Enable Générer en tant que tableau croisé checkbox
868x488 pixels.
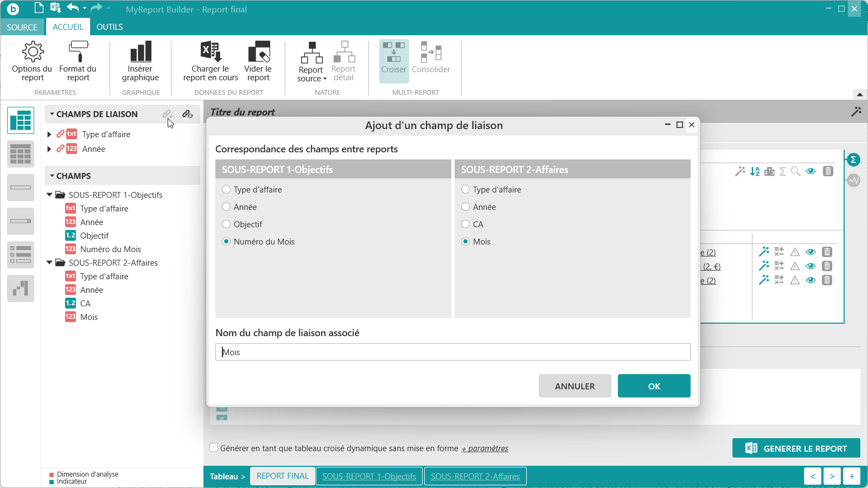tap(214, 448)
